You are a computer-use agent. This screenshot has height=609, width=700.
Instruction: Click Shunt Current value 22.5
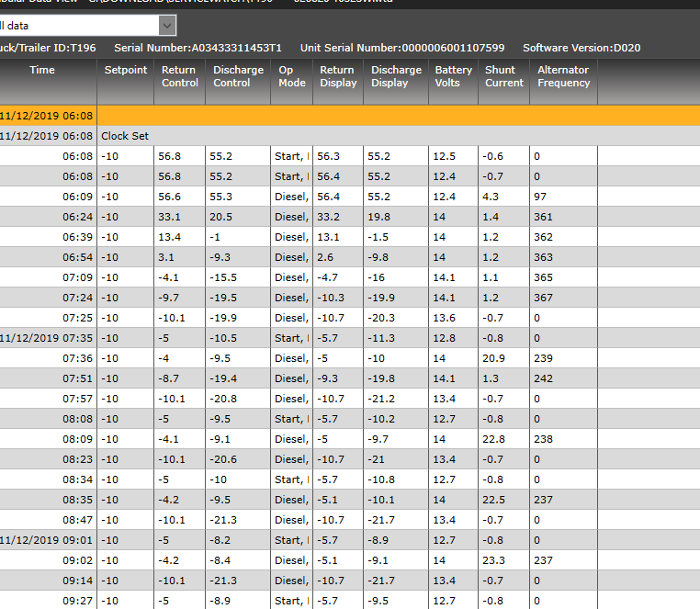click(x=493, y=500)
